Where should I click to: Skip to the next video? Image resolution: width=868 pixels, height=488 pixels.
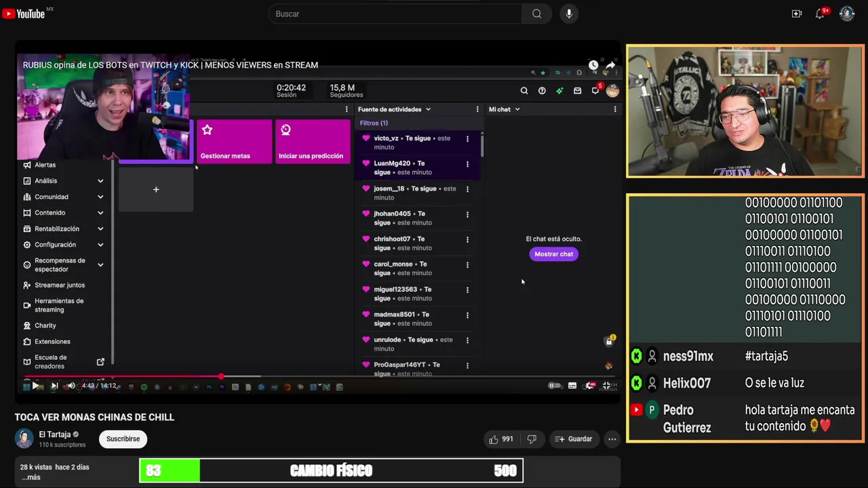pos(54,386)
